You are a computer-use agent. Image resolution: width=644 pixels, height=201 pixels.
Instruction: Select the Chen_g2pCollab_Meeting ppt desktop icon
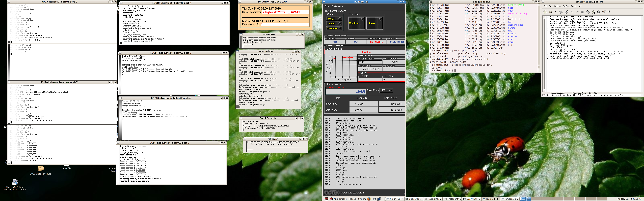click(x=15, y=185)
